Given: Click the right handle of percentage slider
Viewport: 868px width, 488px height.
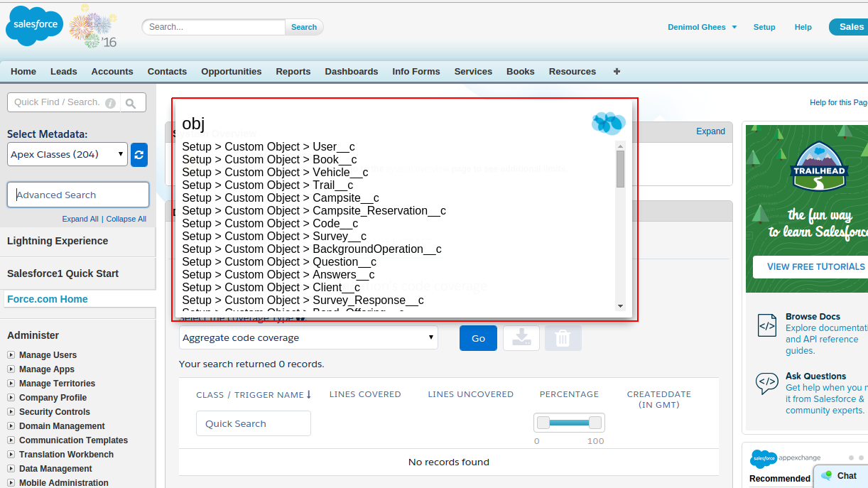Looking at the screenshot, I should [595, 423].
